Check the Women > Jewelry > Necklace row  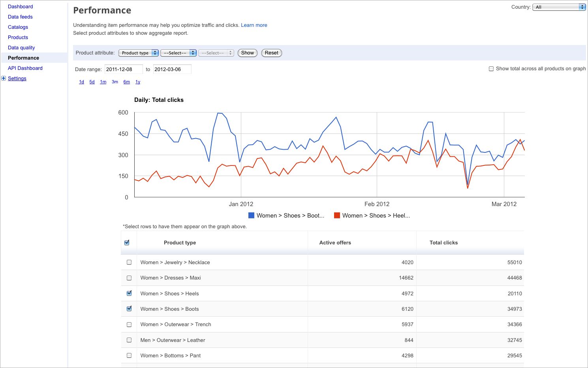129,262
